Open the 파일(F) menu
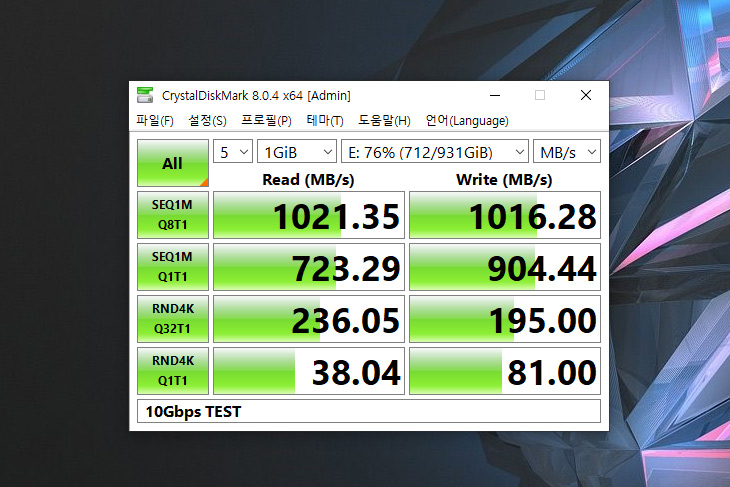Image resolution: width=730 pixels, height=487 pixels. (x=155, y=121)
